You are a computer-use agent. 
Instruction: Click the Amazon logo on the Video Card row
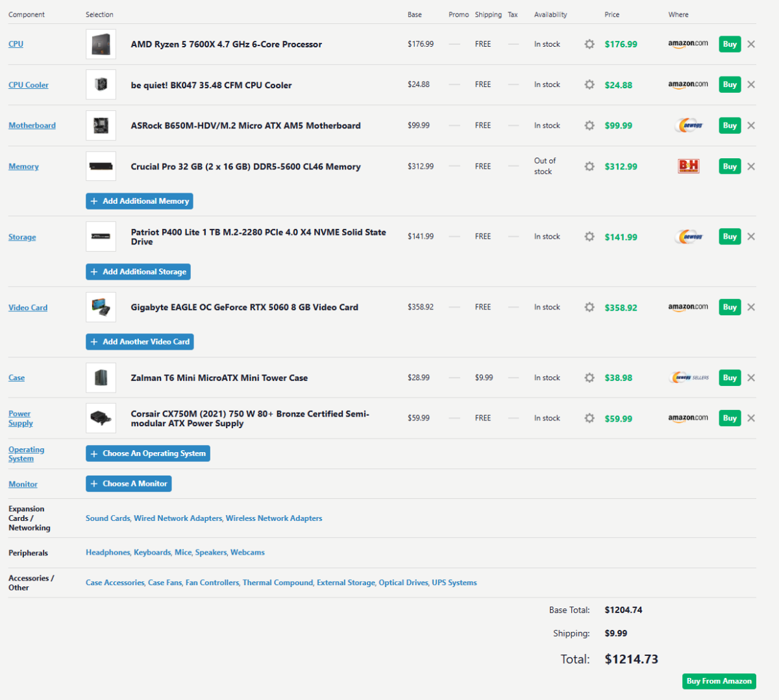[687, 307]
